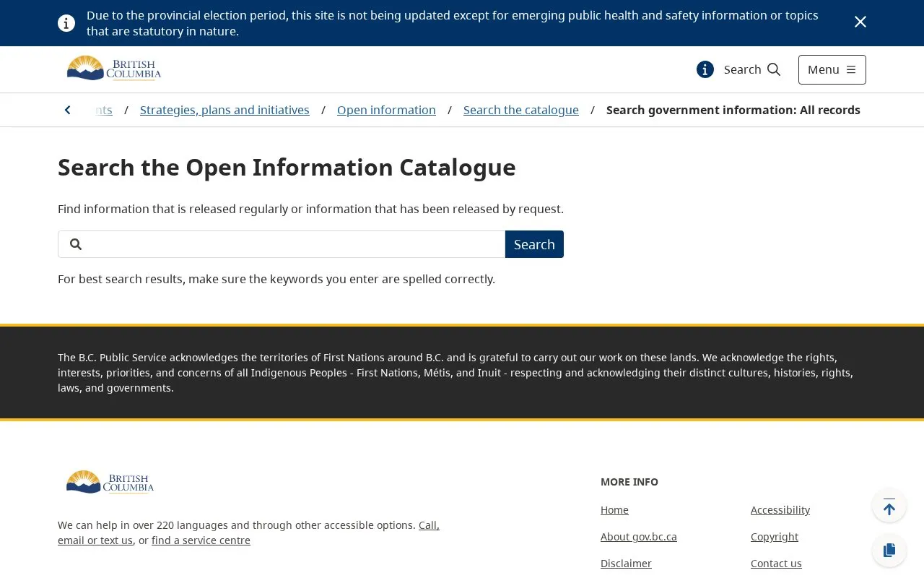Click current breadcrumb 'Search government information: All records'

pyautogui.click(x=733, y=110)
